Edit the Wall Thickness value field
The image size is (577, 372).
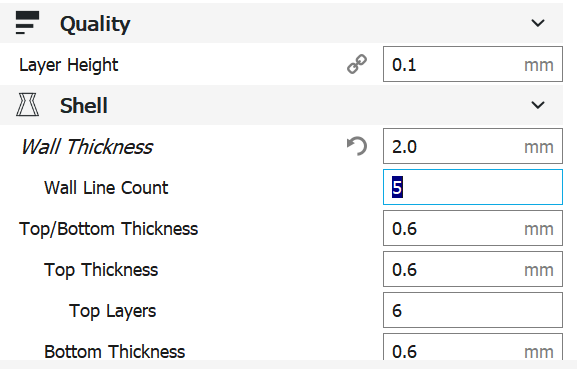coord(473,146)
